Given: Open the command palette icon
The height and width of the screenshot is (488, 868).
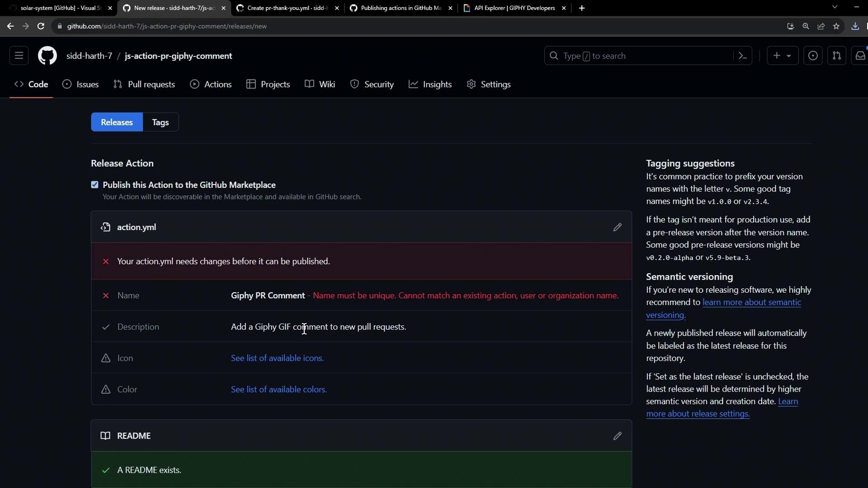Looking at the screenshot, I should point(742,56).
